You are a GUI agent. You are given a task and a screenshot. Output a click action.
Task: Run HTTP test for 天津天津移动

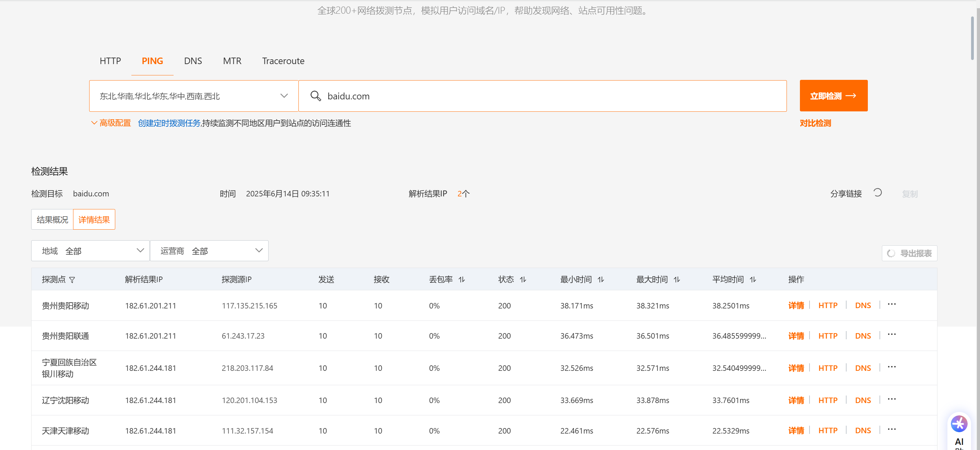coord(828,430)
